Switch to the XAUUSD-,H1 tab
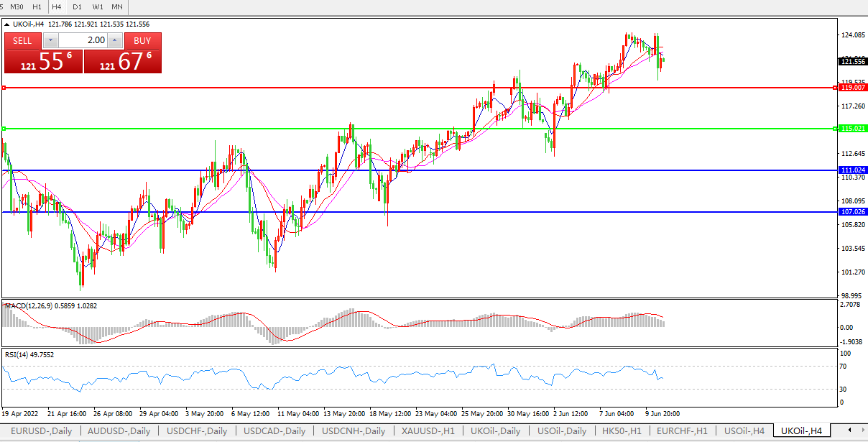The image size is (868, 442). pos(428,431)
